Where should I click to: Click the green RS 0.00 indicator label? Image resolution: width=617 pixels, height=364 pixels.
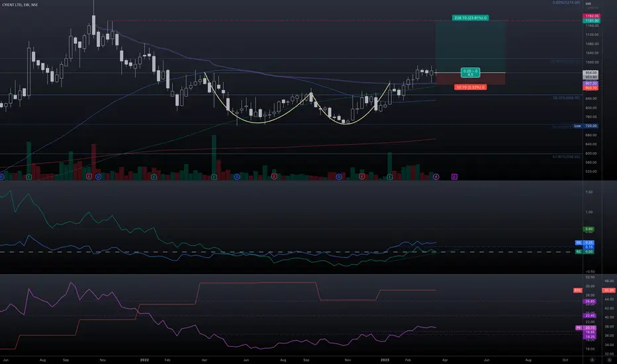pos(585,251)
